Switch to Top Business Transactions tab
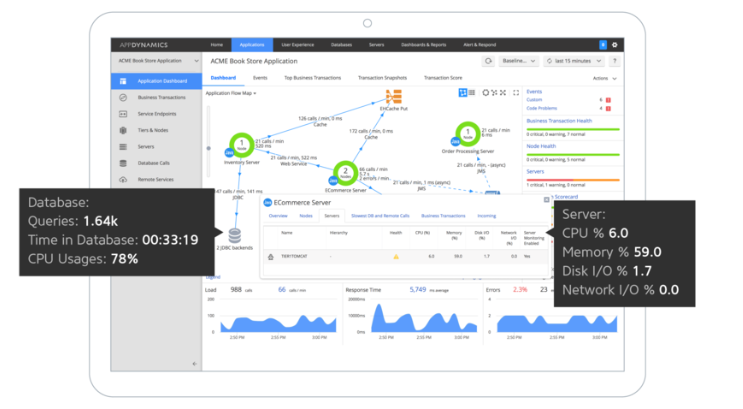The image size is (743, 409). pyautogui.click(x=312, y=78)
